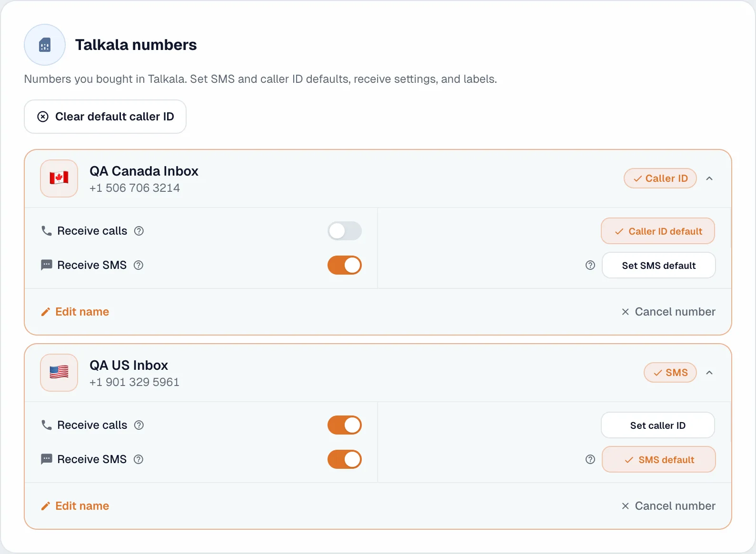Image resolution: width=756 pixels, height=554 pixels.
Task: Click message icon in QA Canada Inbox card
Action: pos(46,265)
